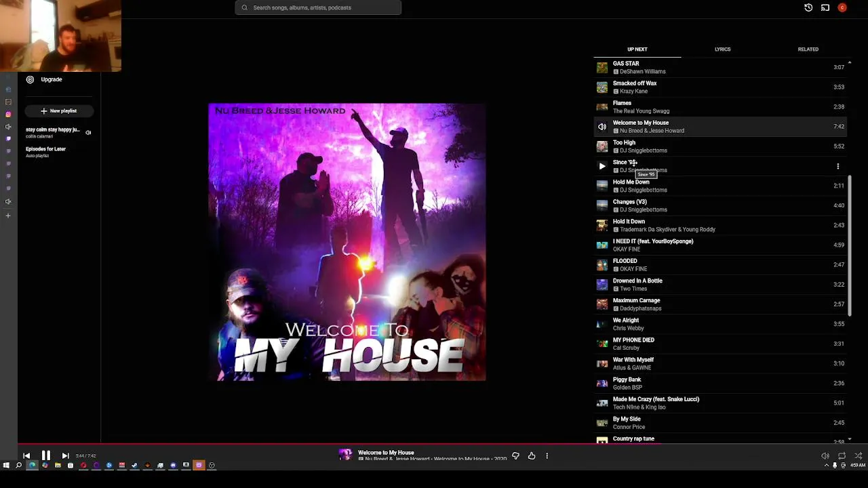868x488 pixels.
Task: Switch to the LYRICS tab
Action: (722, 49)
